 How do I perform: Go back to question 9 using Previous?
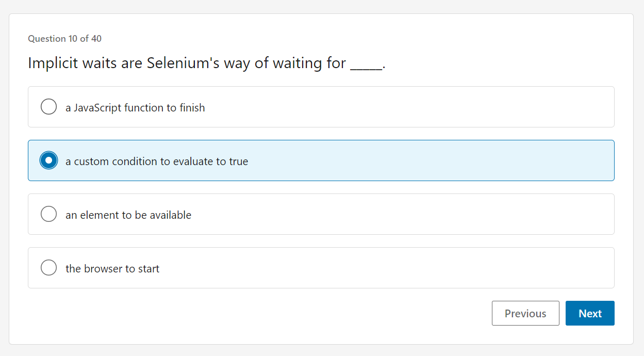pos(525,313)
